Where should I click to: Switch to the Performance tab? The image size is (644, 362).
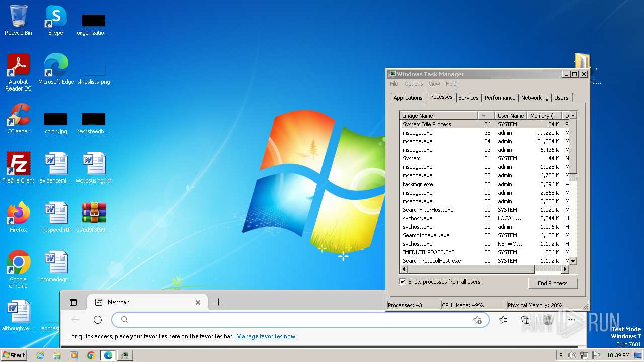point(500,98)
